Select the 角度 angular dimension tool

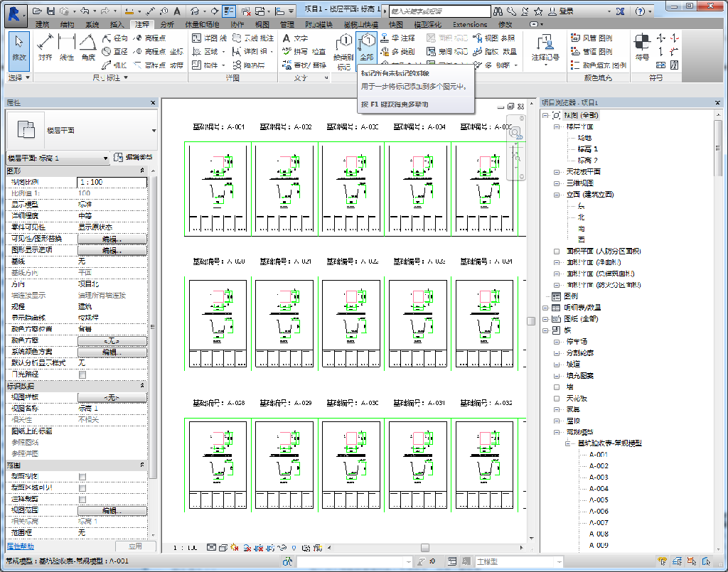(88, 48)
